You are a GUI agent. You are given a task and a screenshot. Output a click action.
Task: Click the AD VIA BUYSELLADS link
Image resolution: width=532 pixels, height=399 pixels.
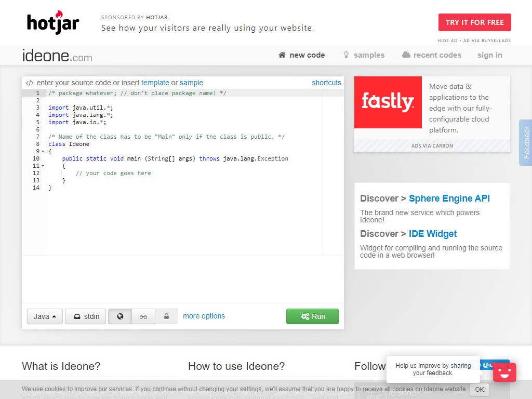pyautogui.click(x=487, y=41)
